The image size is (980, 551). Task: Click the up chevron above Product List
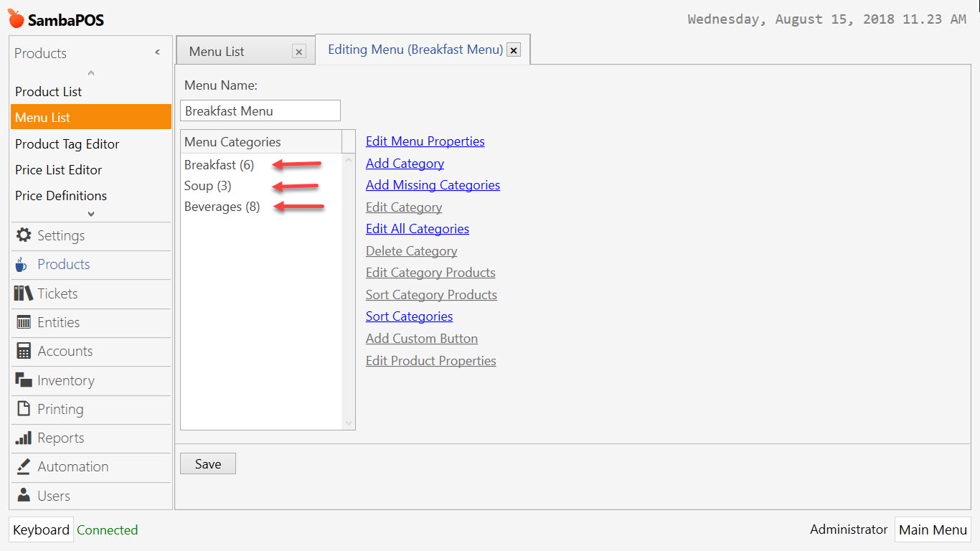(90, 72)
